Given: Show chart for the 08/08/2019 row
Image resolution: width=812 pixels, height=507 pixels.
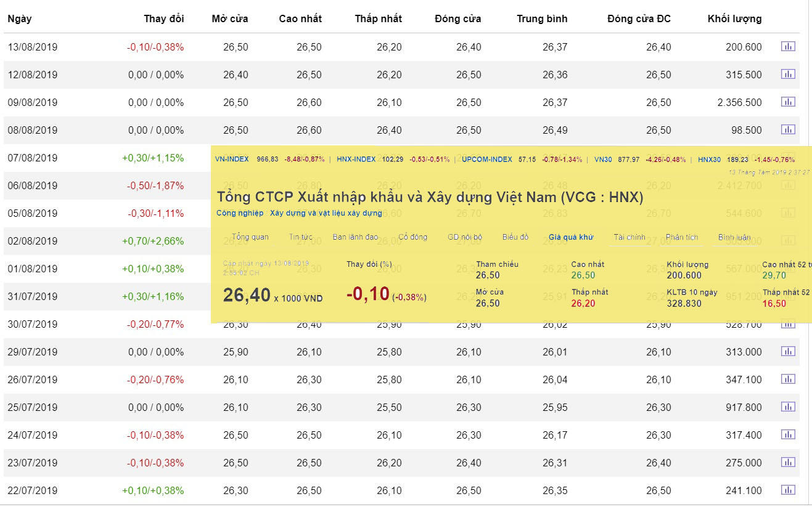Looking at the screenshot, I should coord(788,129).
